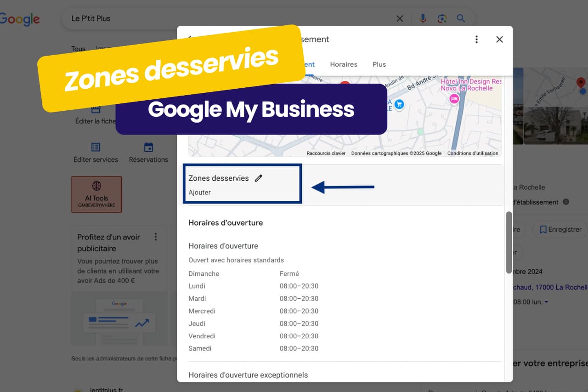The width and height of the screenshot is (588, 392).
Task: Open the Réservations calendar icon
Action: pyautogui.click(x=148, y=147)
